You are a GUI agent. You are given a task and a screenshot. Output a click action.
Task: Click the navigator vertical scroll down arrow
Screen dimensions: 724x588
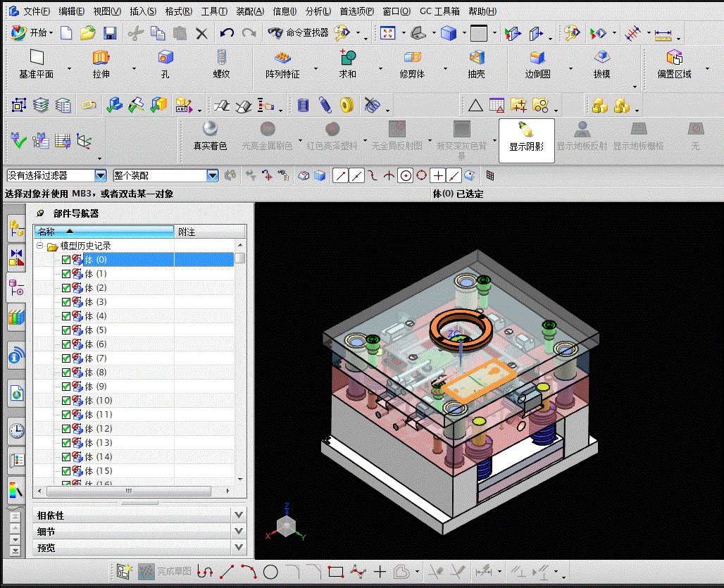point(240,480)
